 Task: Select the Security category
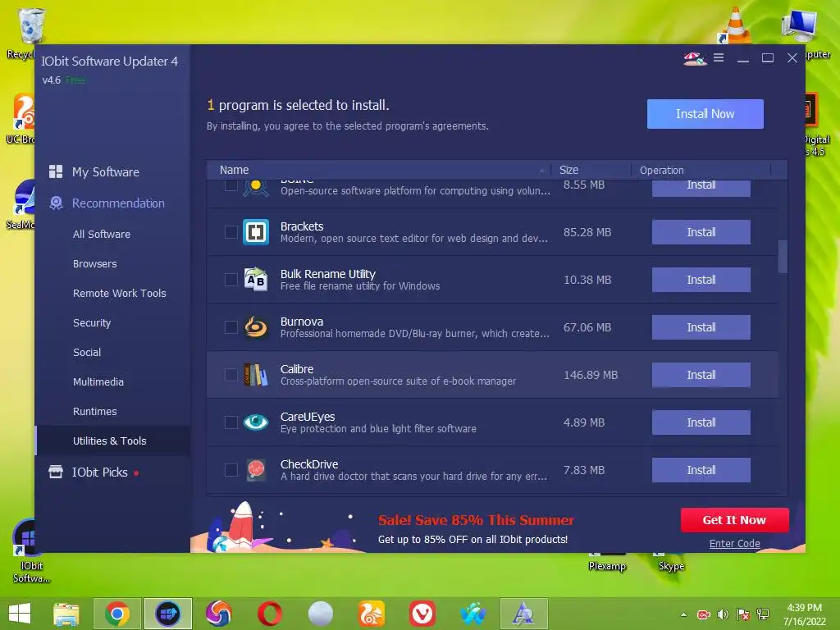(x=92, y=322)
